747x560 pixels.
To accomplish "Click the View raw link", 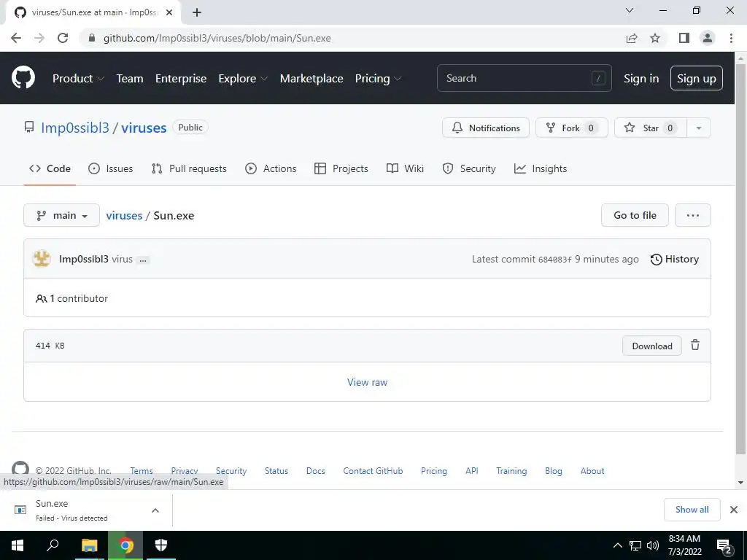I will (x=368, y=382).
